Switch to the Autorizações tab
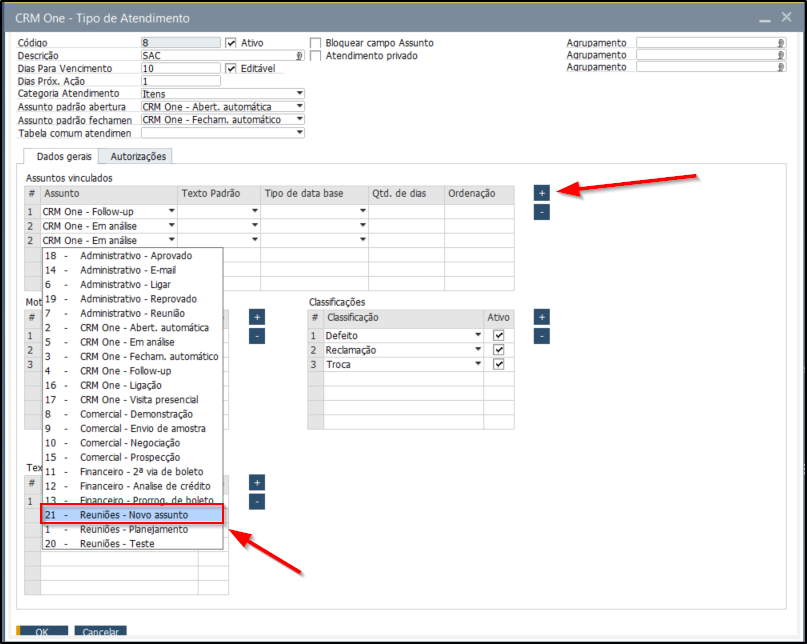Screen dimensions: 807x644 tap(139, 156)
